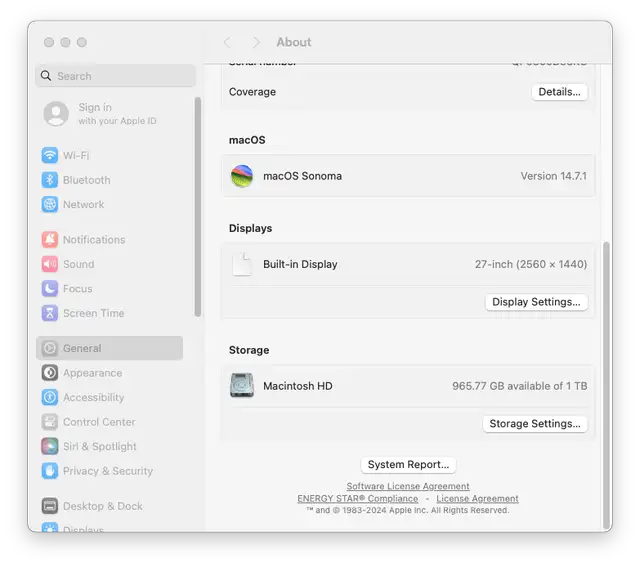The width and height of the screenshot is (640, 566).
Task: Select the Control Center icon
Action: 50,422
